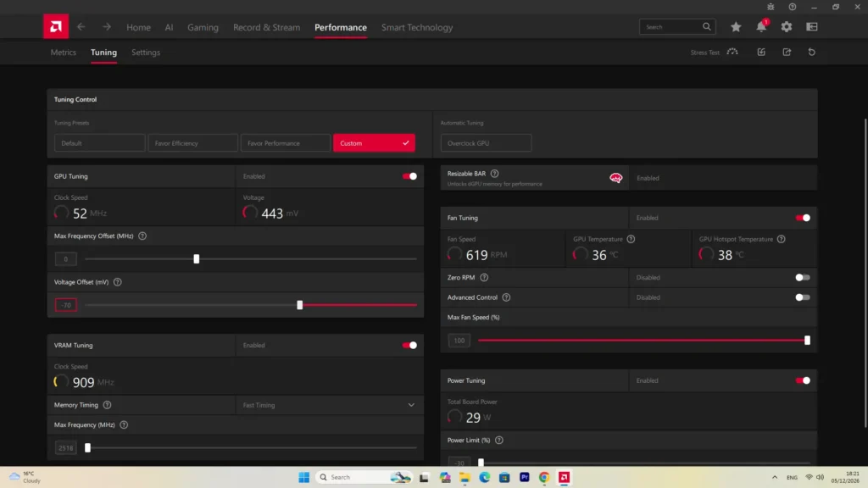
Task: Show Max Frequency Offset help tooltip
Action: [x=142, y=236]
